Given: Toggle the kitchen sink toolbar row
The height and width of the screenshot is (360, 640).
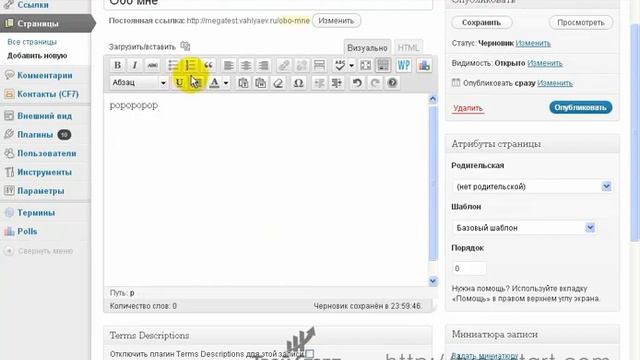Looking at the screenshot, I should click(x=383, y=65).
